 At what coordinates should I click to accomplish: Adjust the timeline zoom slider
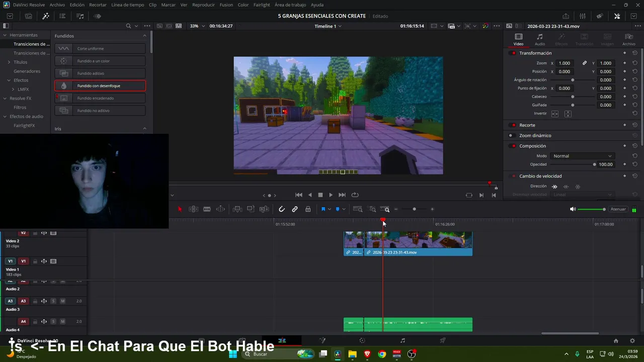click(x=414, y=209)
